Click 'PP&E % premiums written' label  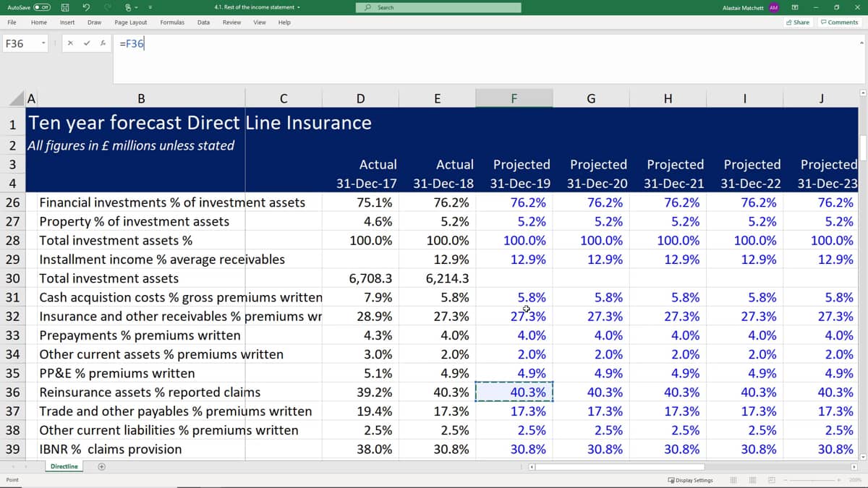tap(117, 373)
